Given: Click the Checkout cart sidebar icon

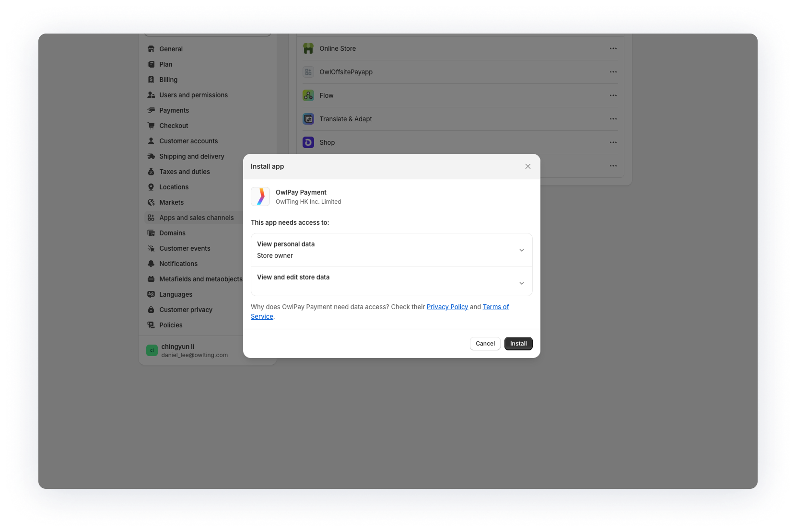Looking at the screenshot, I should 151,126.
